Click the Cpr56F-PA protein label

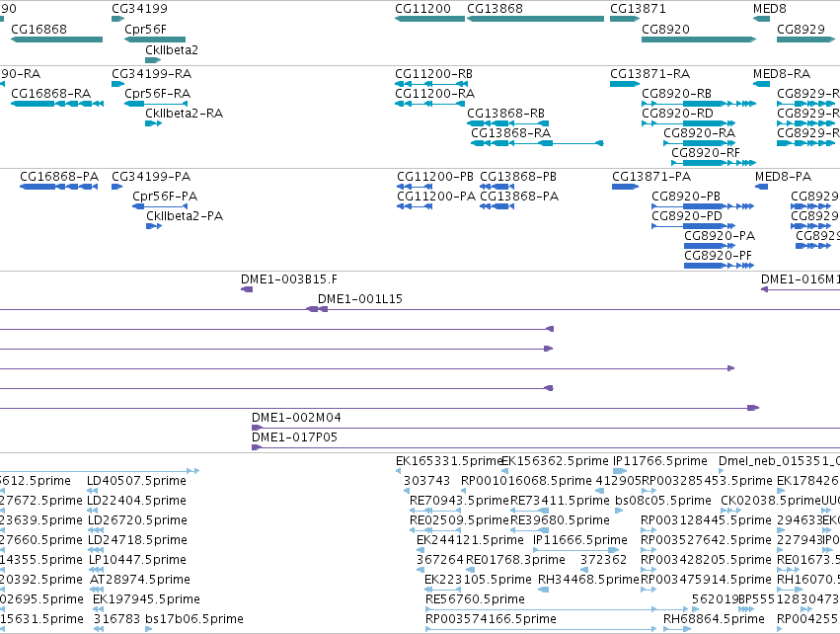pyautogui.click(x=165, y=197)
